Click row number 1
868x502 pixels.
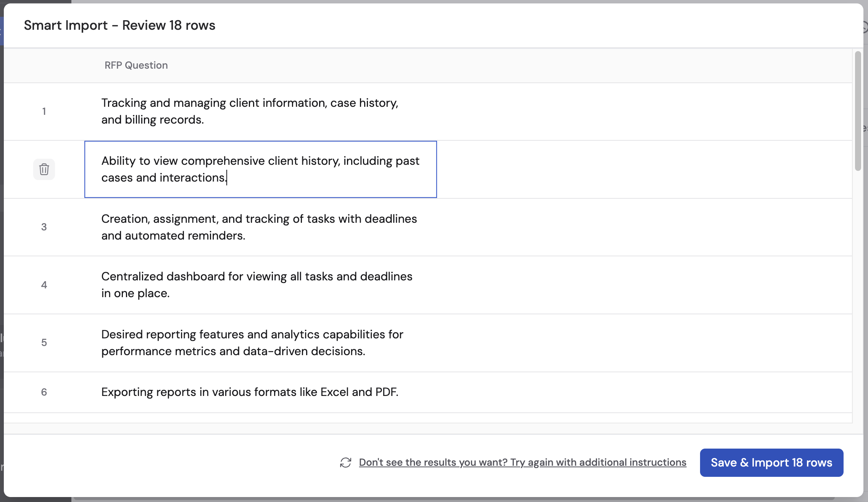tap(44, 111)
